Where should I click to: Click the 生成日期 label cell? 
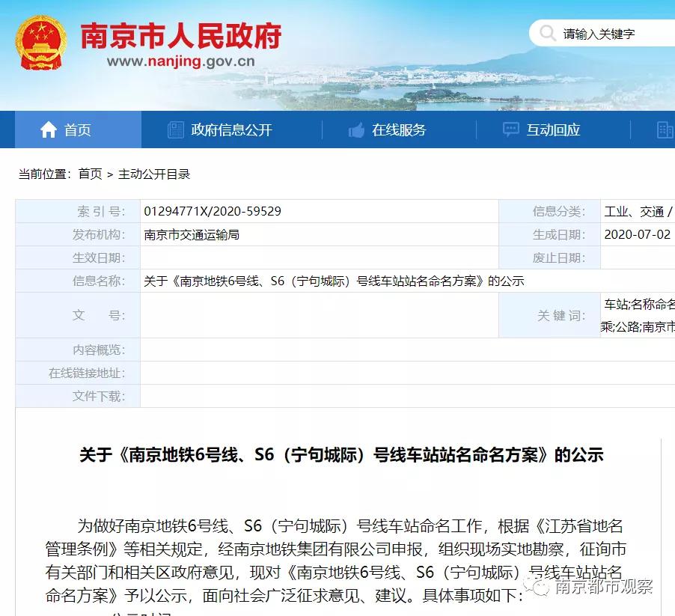(550, 234)
